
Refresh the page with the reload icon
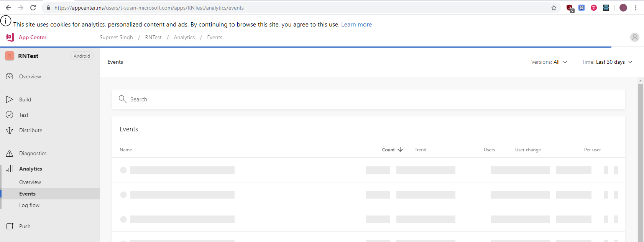pyautogui.click(x=33, y=7)
